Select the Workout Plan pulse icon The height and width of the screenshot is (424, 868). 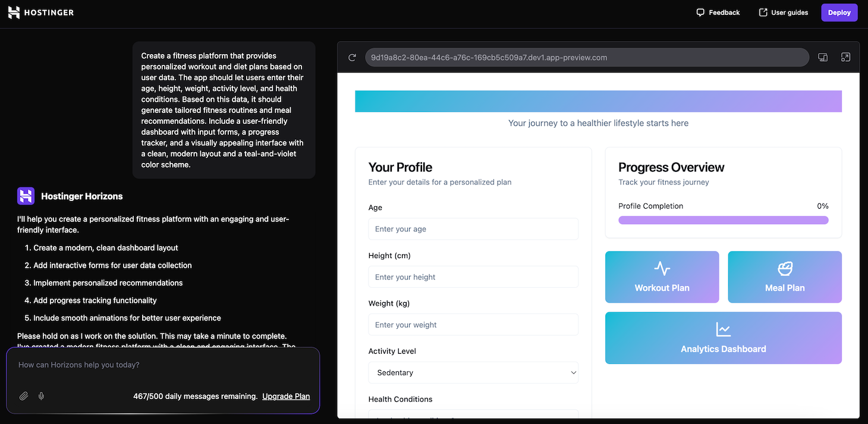pyautogui.click(x=662, y=269)
